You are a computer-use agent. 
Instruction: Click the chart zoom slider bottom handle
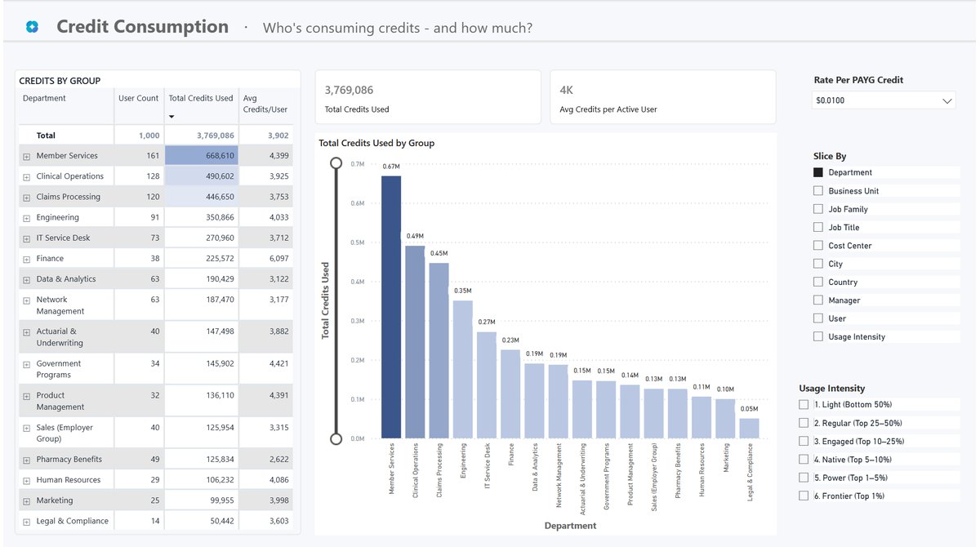(x=336, y=438)
